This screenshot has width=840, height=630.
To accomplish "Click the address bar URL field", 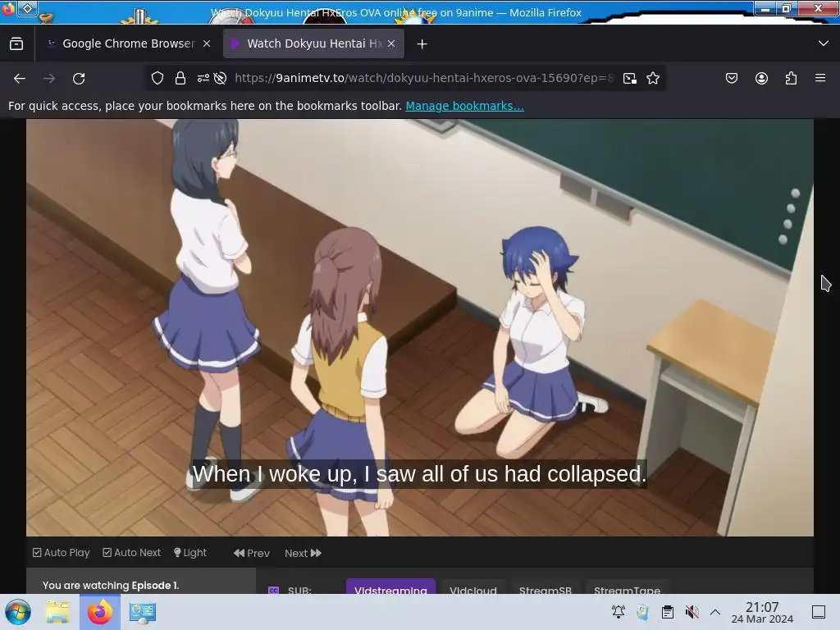I will coord(423,78).
